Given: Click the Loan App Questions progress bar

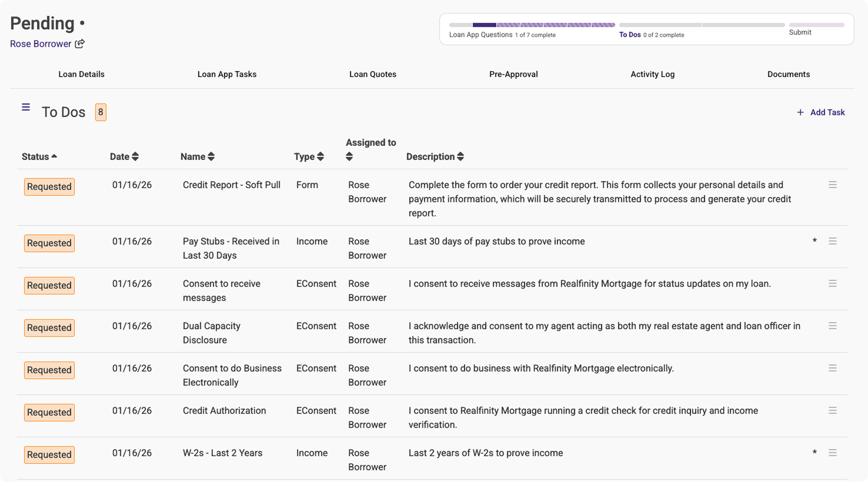Looking at the screenshot, I should point(532,25).
